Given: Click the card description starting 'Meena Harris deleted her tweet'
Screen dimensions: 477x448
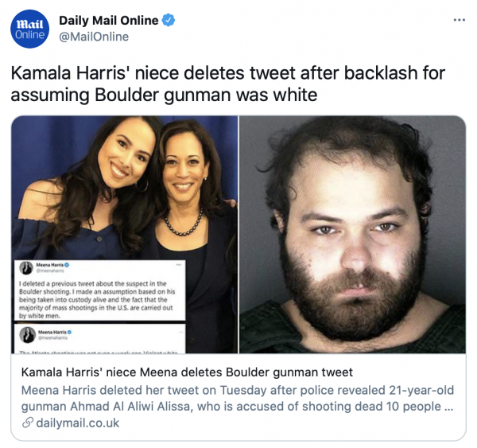Looking at the screenshot, I should tap(238, 399).
